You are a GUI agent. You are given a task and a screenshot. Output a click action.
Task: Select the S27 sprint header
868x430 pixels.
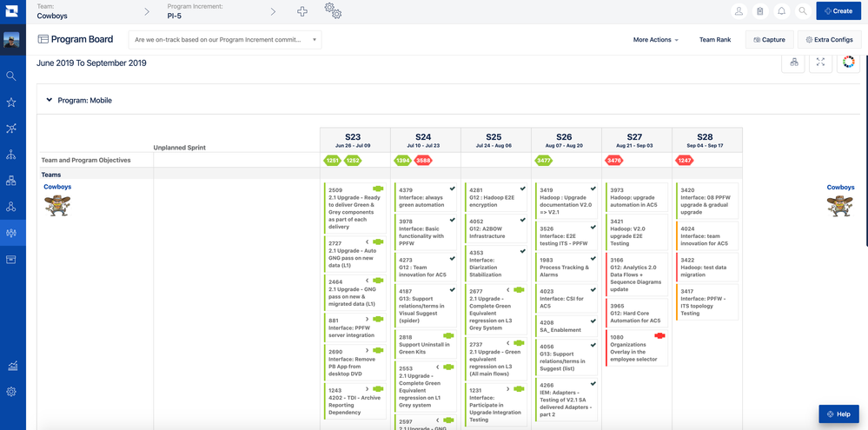[x=637, y=140]
